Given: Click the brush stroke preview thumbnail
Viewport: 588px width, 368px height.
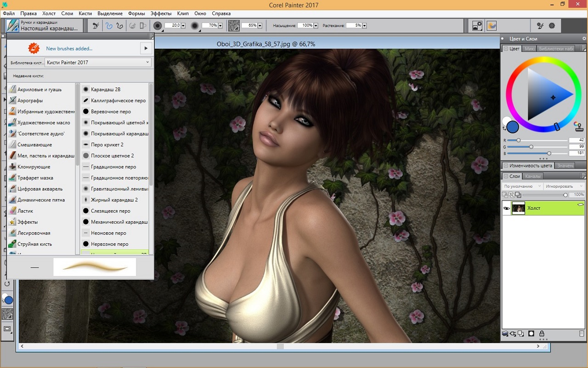Looking at the screenshot, I should click(95, 267).
